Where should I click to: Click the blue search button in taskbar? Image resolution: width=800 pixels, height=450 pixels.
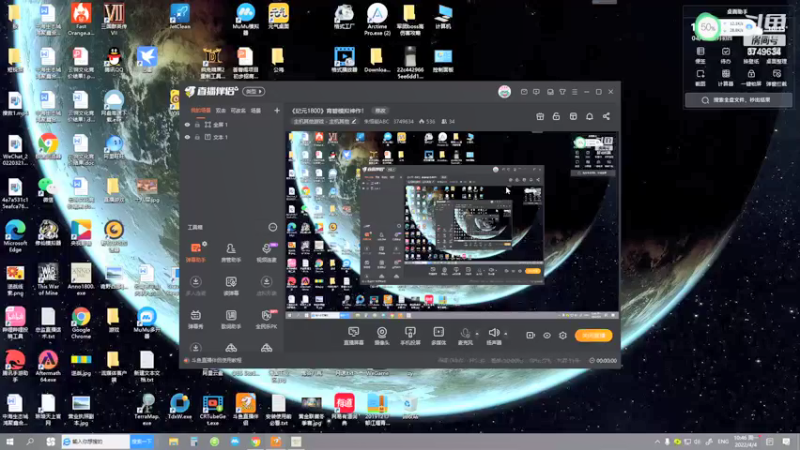[142, 441]
